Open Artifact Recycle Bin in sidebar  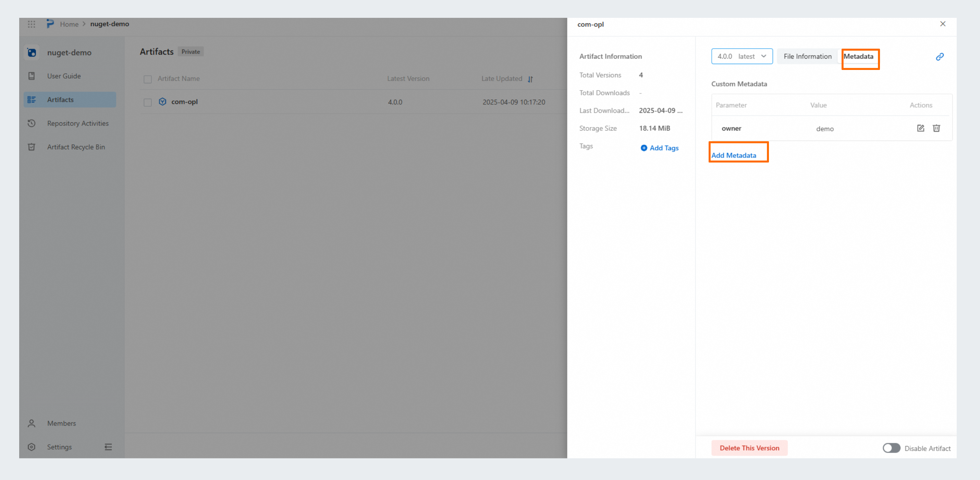click(76, 147)
